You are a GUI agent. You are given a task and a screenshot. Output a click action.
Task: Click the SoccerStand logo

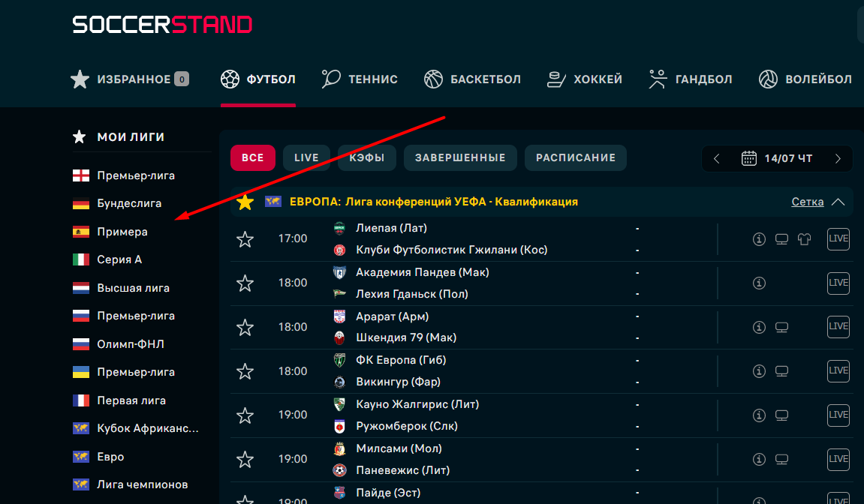point(163,25)
